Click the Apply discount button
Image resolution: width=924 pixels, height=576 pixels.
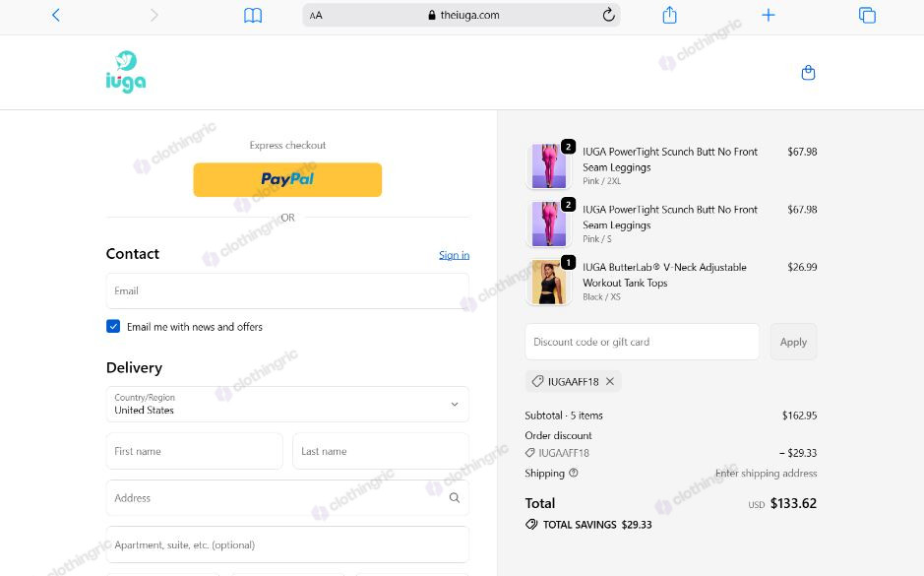[x=793, y=342]
